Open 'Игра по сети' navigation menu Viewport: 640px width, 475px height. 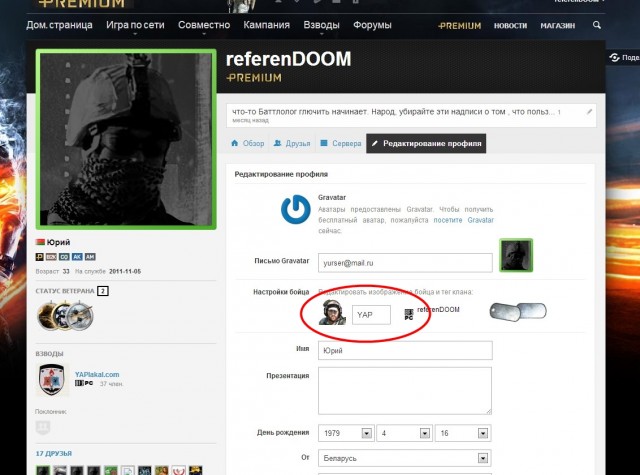click(135, 25)
